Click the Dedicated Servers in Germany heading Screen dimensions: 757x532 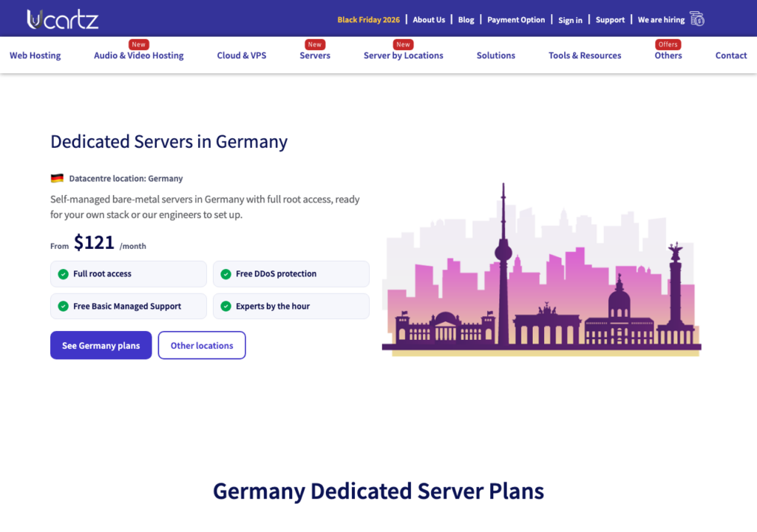pos(169,142)
